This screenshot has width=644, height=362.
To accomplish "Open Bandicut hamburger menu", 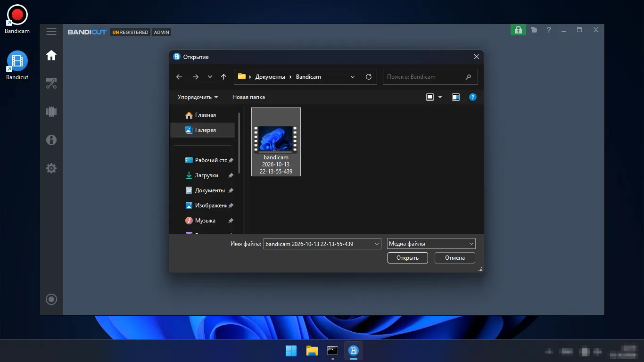I will click(51, 32).
